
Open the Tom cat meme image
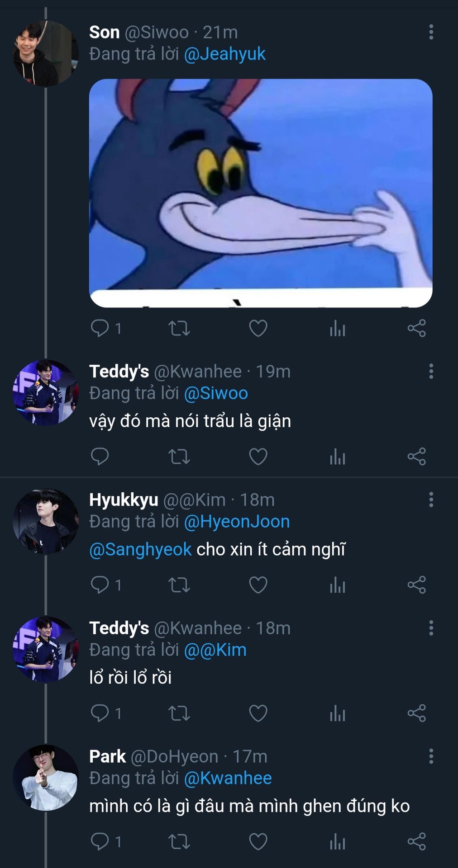(261, 193)
